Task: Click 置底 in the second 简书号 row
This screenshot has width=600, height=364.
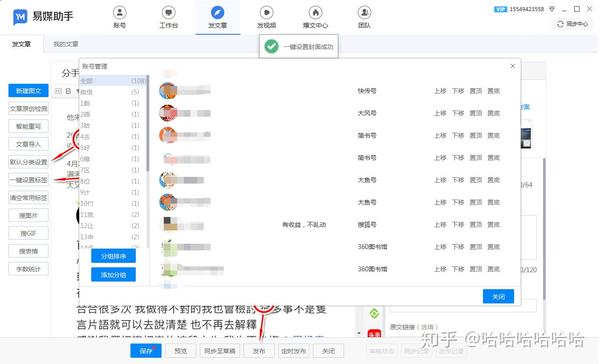Action: 494,157
